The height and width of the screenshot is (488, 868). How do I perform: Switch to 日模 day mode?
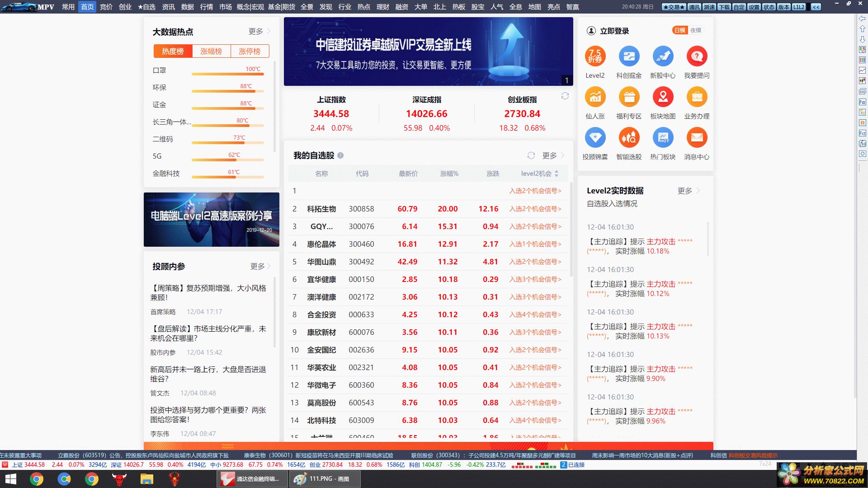point(680,30)
